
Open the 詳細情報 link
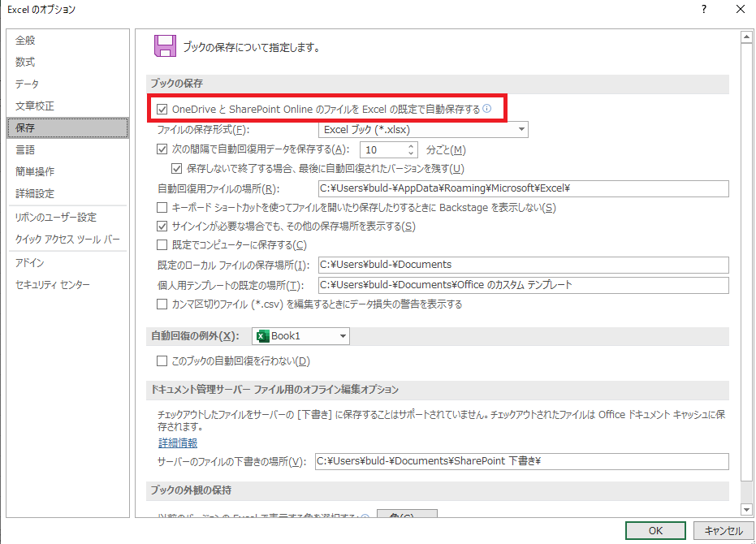[x=178, y=443]
